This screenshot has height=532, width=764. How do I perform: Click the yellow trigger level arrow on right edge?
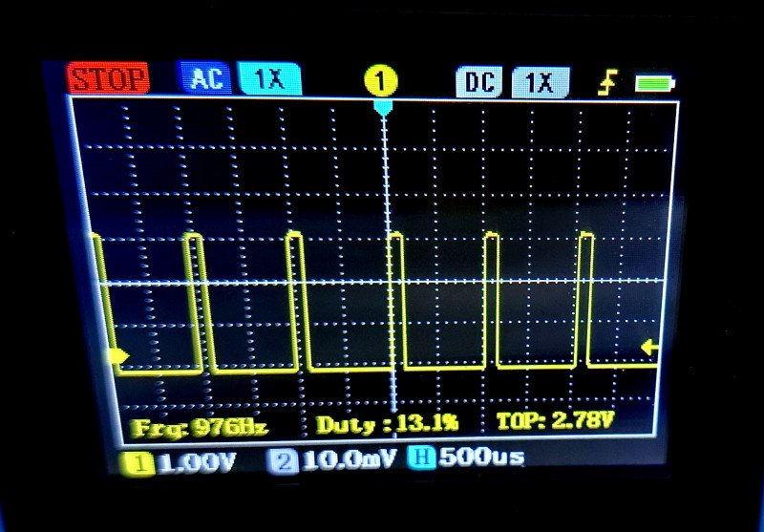(649, 347)
